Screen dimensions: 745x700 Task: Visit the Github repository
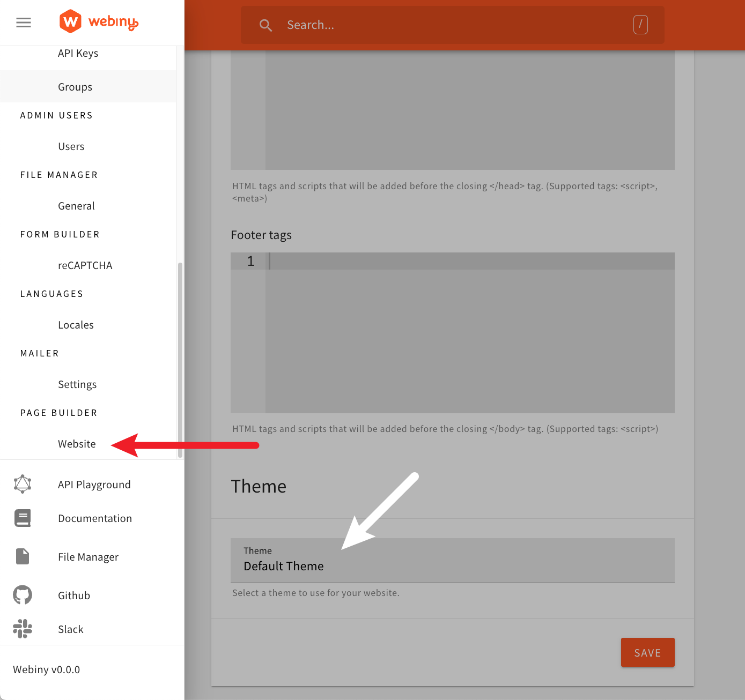coord(73,595)
